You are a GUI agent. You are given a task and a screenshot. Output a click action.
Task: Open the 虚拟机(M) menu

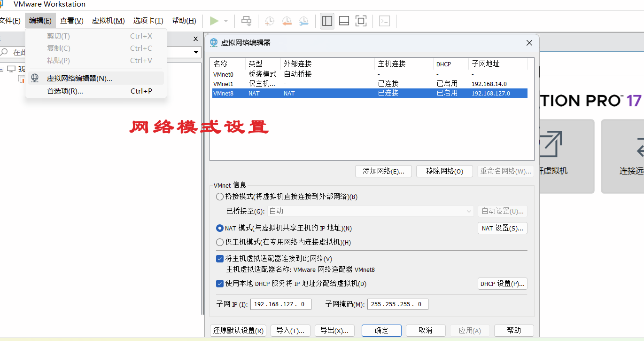click(108, 21)
